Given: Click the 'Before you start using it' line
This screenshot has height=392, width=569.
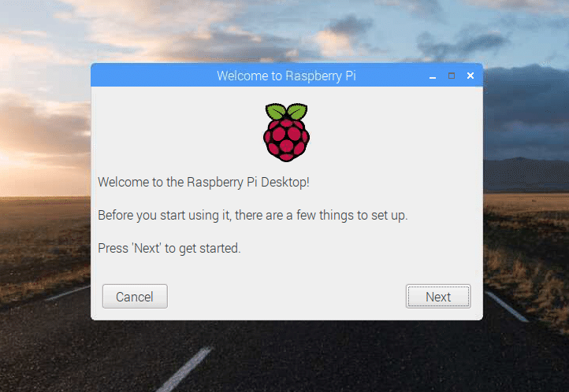Looking at the screenshot, I should 253,215.
